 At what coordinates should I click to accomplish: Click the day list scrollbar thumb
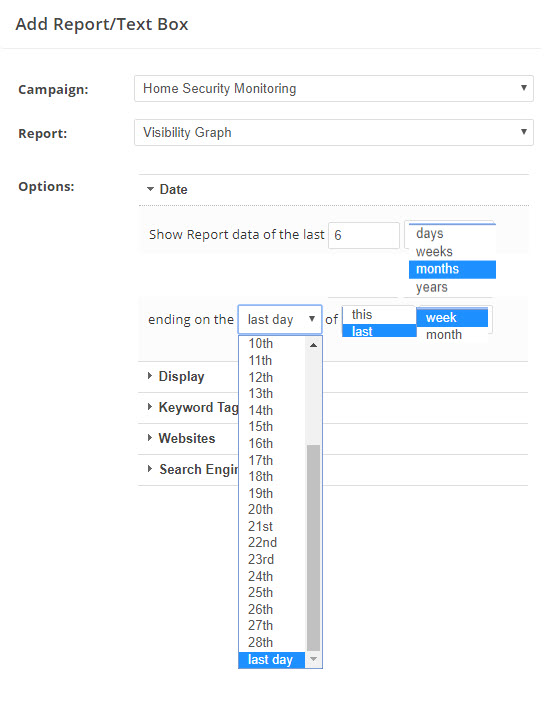313,548
